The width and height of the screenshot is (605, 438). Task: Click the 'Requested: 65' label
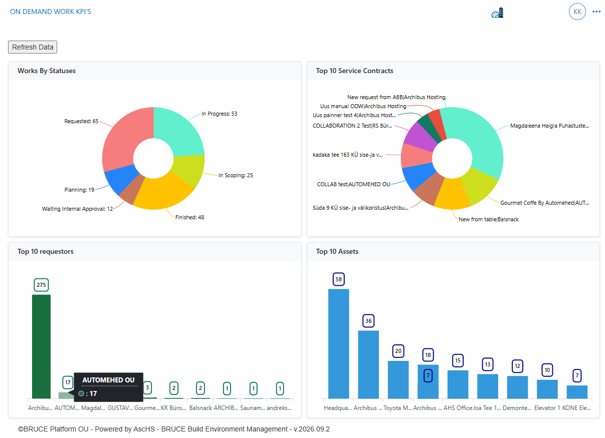[x=81, y=121]
